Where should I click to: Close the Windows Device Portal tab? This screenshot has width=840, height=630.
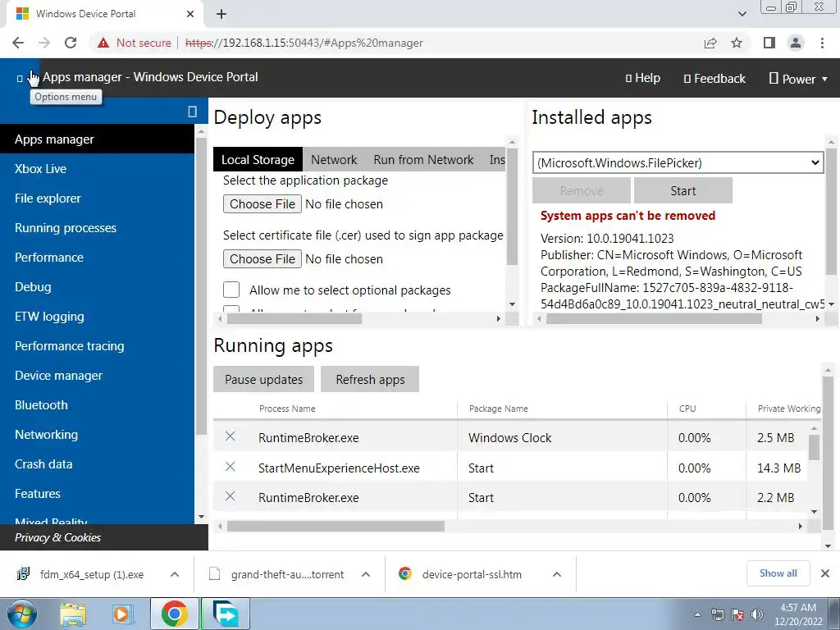tap(190, 14)
